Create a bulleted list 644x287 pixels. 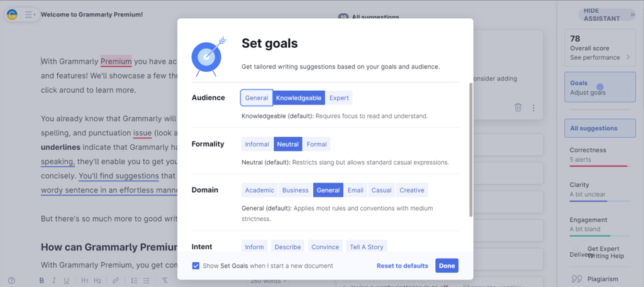point(146,281)
